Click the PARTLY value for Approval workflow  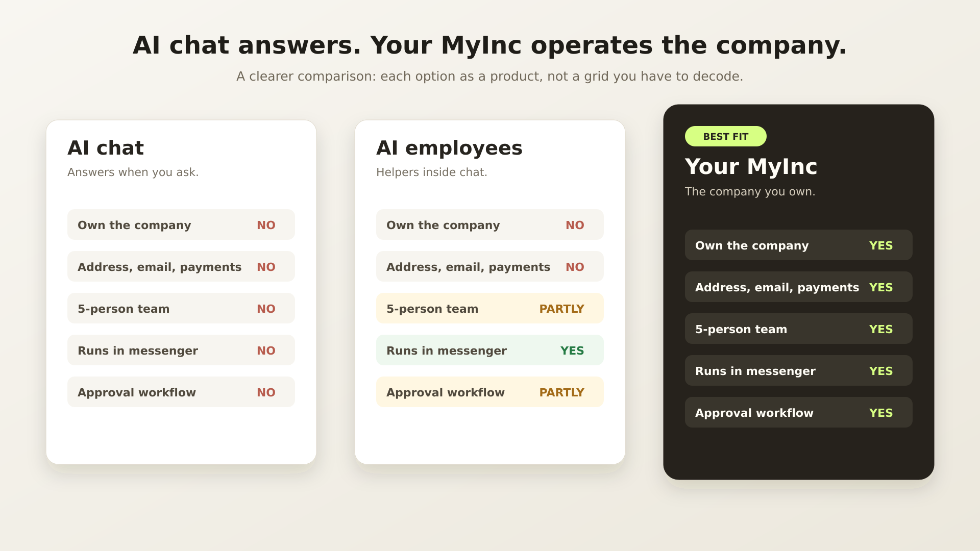click(561, 392)
